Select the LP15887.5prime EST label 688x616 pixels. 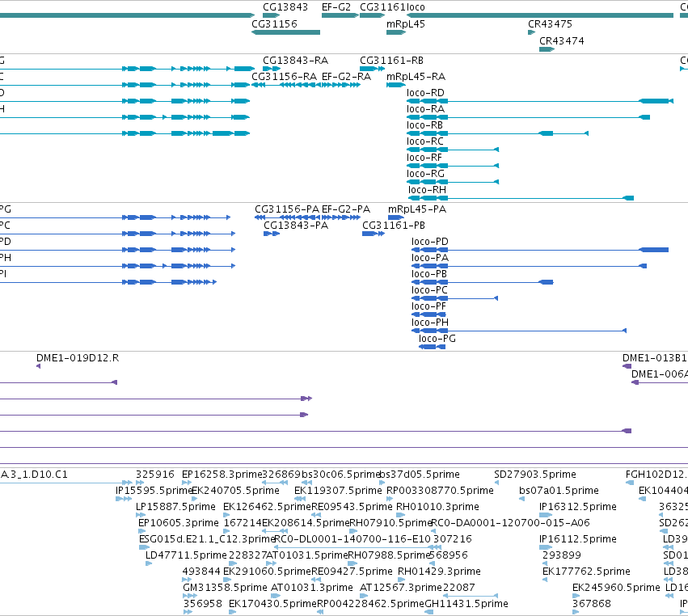(175, 507)
